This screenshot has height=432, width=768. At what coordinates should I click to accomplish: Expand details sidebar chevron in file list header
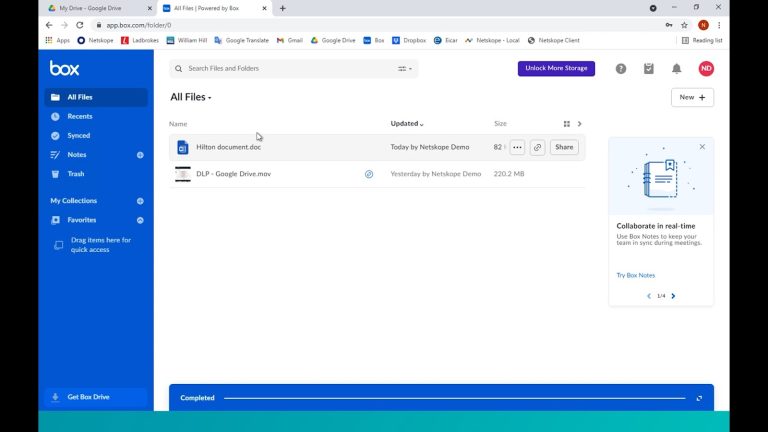point(579,124)
